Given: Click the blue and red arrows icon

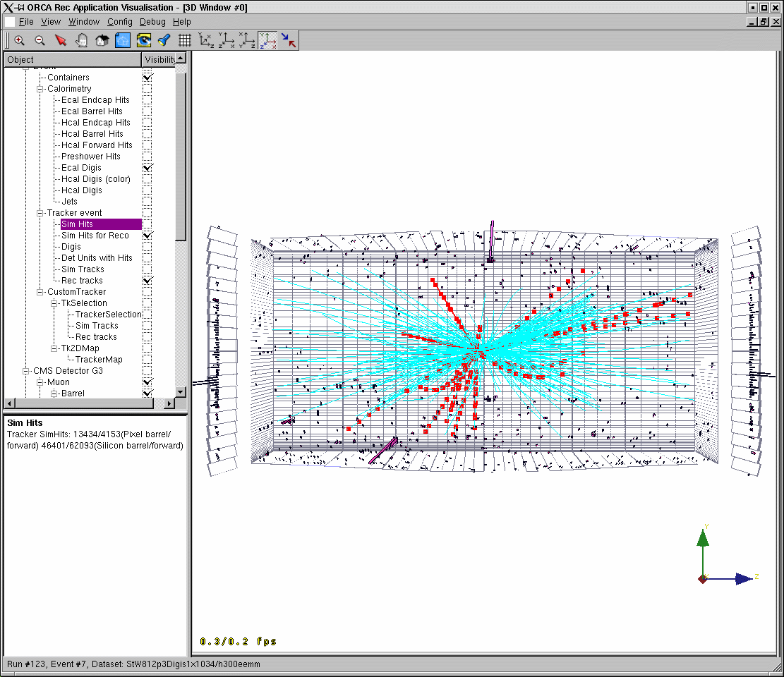Looking at the screenshot, I should pyautogui.click(x=289, y=41).
